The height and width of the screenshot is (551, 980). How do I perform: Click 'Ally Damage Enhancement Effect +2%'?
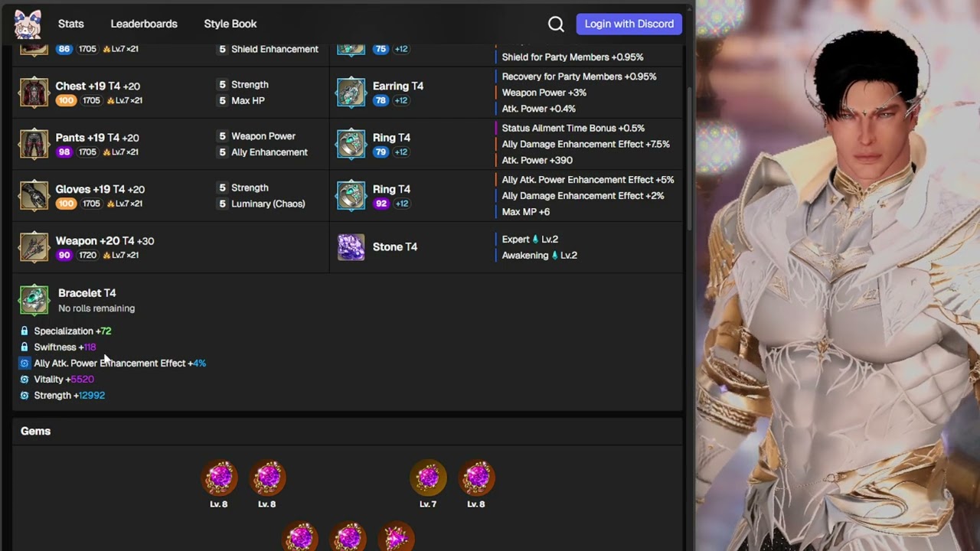(x=583, y=196)
